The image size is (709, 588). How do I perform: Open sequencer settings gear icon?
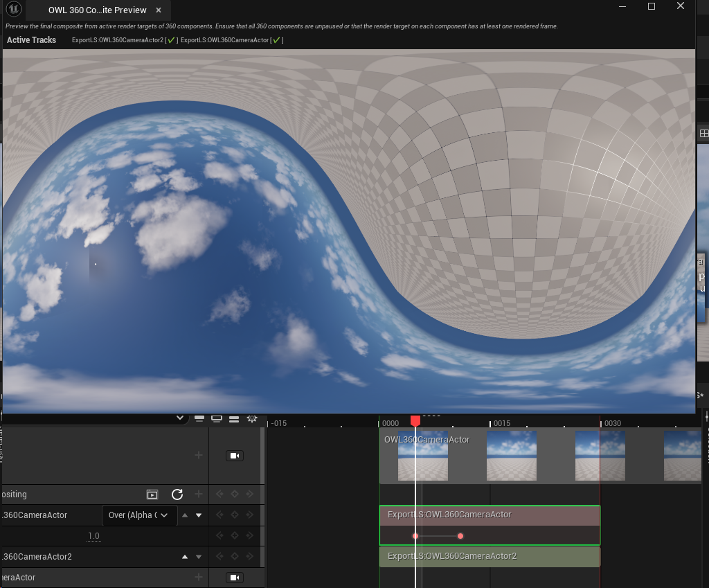coord(252,418)
